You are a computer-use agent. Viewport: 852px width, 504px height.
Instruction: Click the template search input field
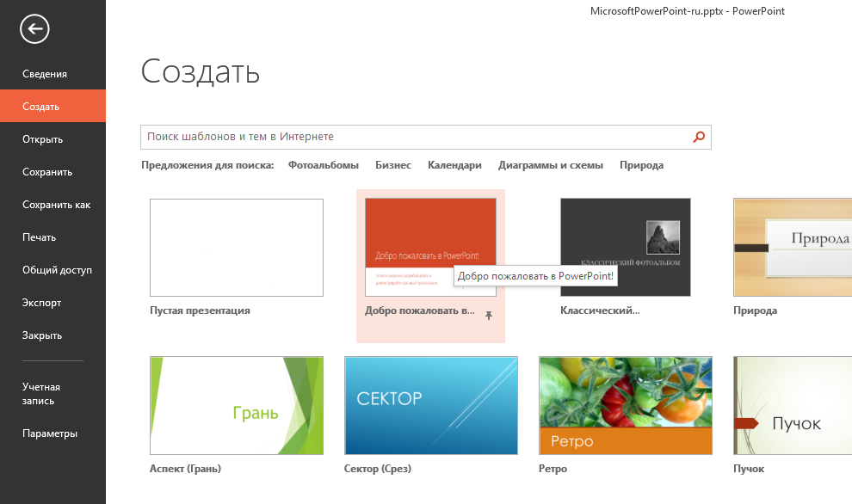click(x=387, y=137)
